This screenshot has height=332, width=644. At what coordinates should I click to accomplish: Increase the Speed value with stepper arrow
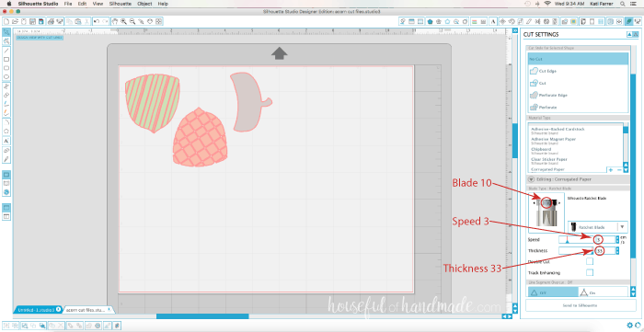617,237
